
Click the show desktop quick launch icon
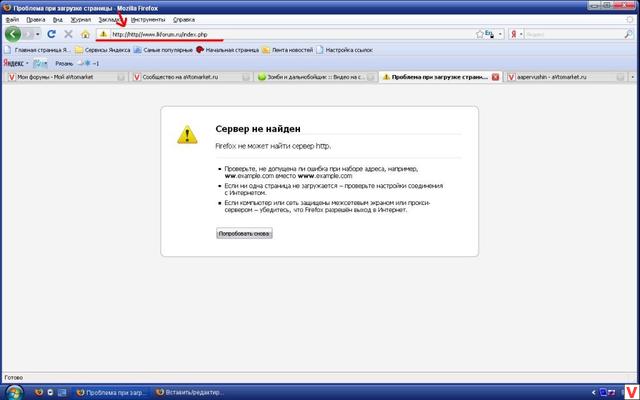click(x=62, y=392)
